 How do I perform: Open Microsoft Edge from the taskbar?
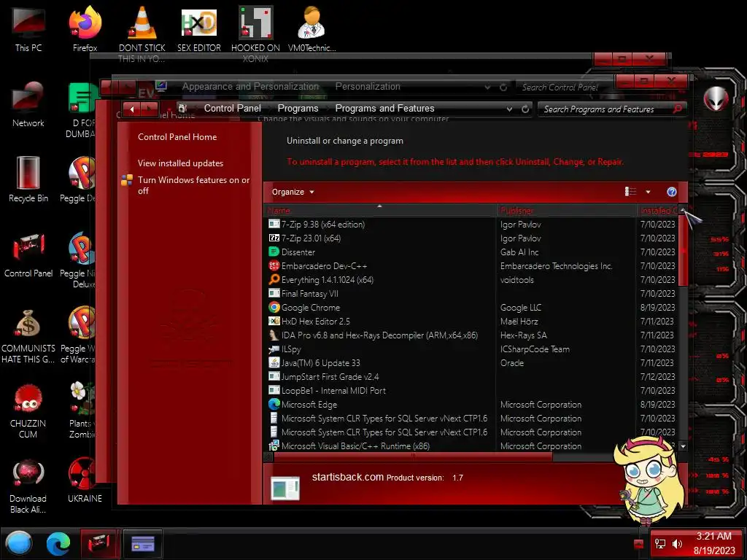58,543
